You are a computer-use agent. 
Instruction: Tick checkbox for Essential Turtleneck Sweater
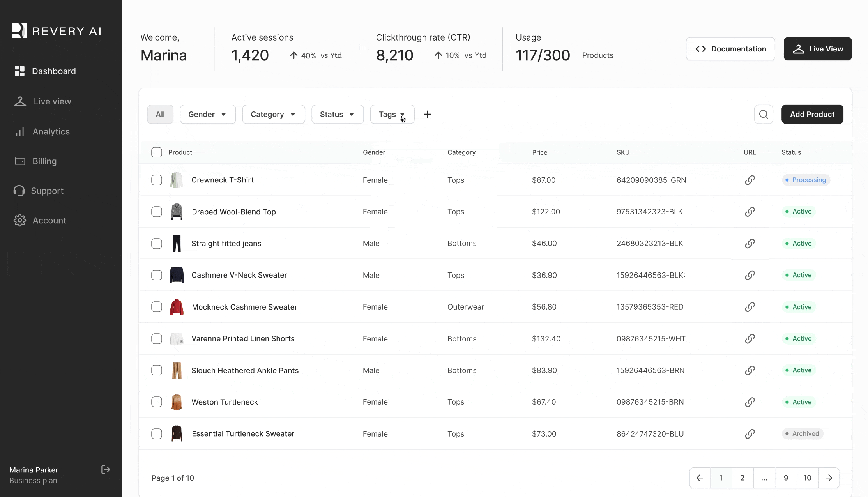tap(156, 434)
